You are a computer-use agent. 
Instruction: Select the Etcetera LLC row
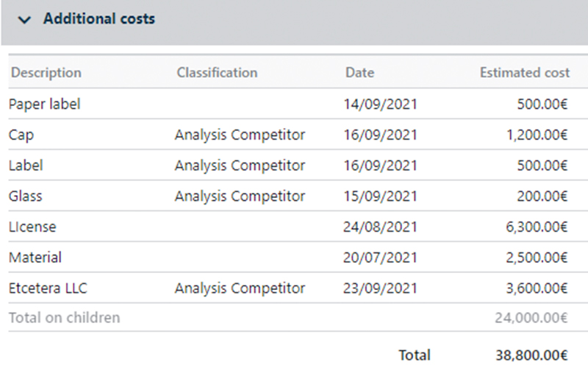tap(47, 289)
